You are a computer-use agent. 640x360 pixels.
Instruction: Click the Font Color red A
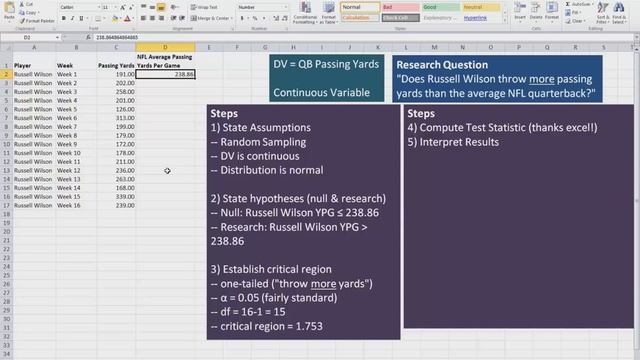(127, 18)
